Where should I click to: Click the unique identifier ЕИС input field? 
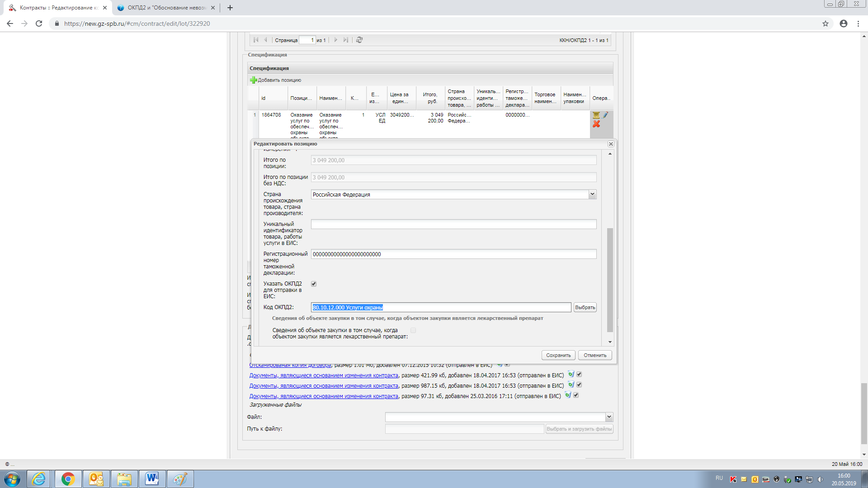tap(453, 225)
